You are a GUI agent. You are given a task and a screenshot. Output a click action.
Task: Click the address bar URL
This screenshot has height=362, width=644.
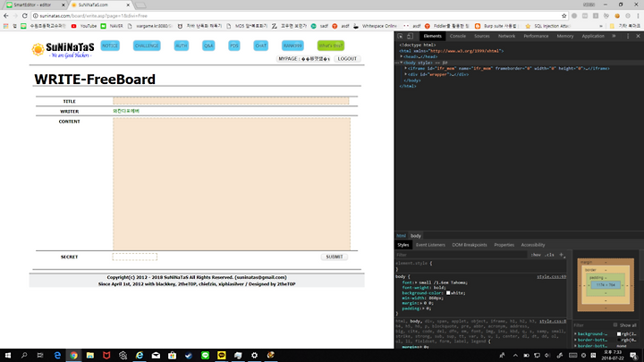tap(94, 16)
